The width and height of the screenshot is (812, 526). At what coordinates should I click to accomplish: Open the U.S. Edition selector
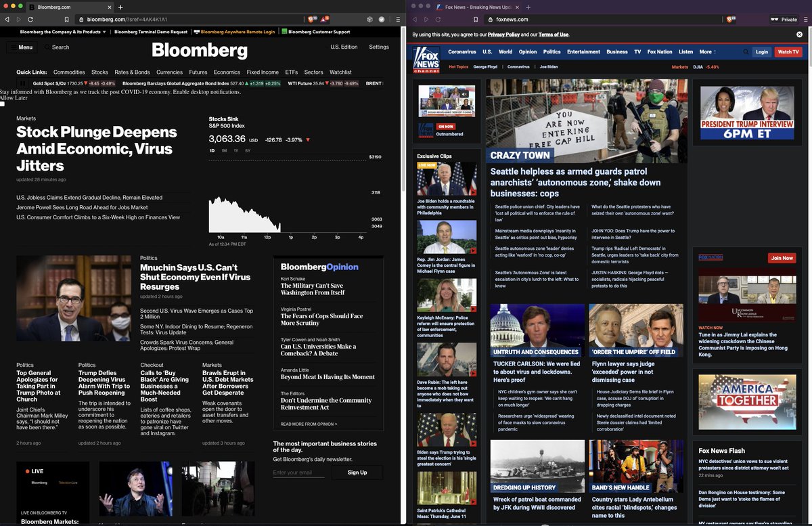point(344,47)
